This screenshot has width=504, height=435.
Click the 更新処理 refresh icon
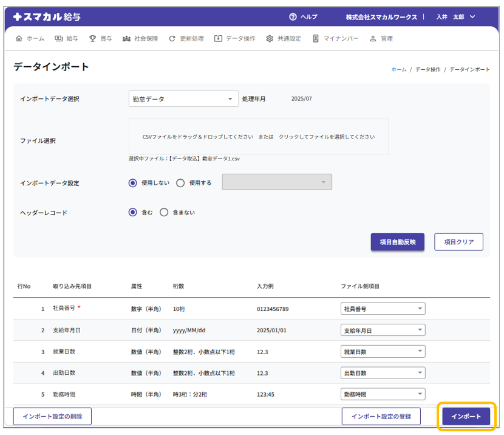click(172, 38)
